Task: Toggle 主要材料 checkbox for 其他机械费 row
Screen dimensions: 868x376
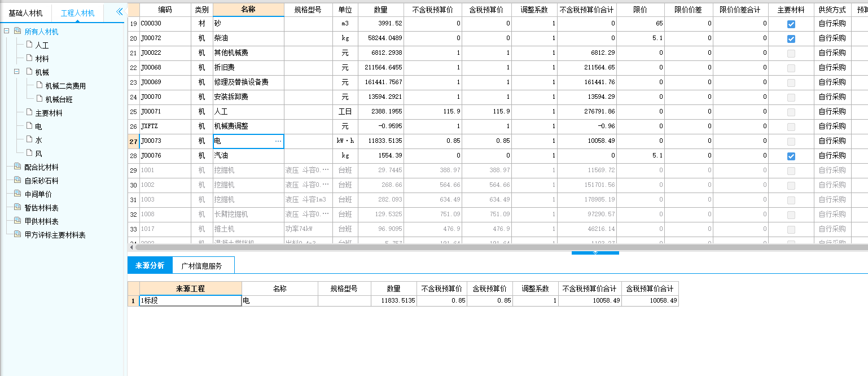Action: (791, 54)
